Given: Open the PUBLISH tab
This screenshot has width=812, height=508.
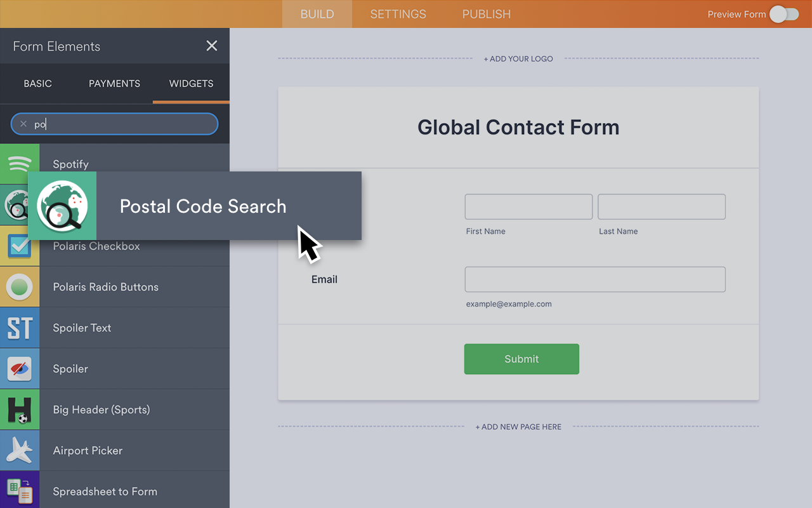Looking at the screenshot, I should coord(486,14).
